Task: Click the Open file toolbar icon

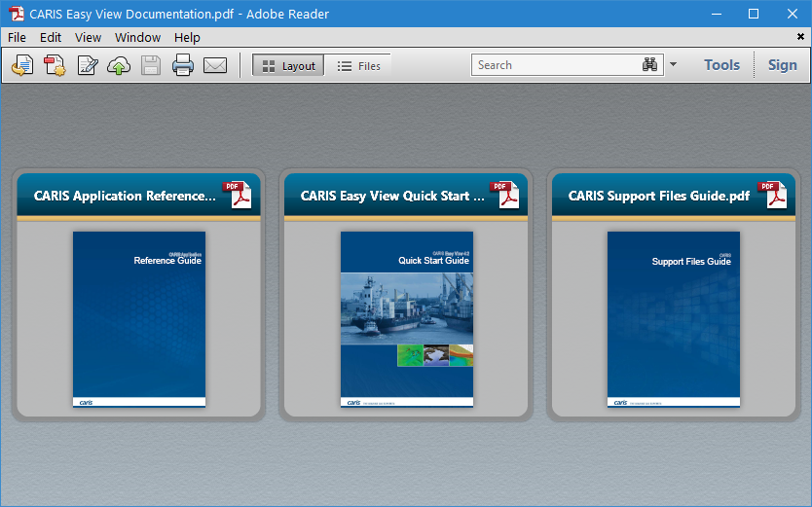Action: pyautogui.click(x=22, y=65)
